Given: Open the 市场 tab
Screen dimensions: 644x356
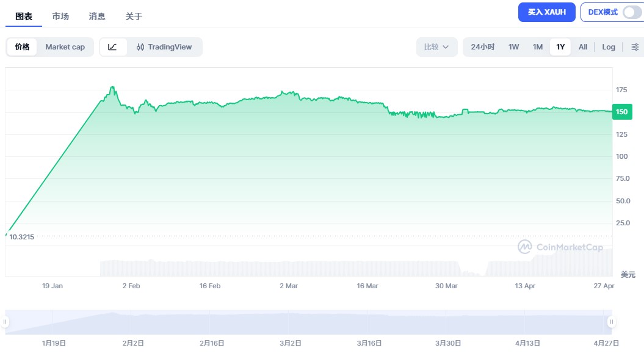Looking at the screenshot, I should [60, 16].
